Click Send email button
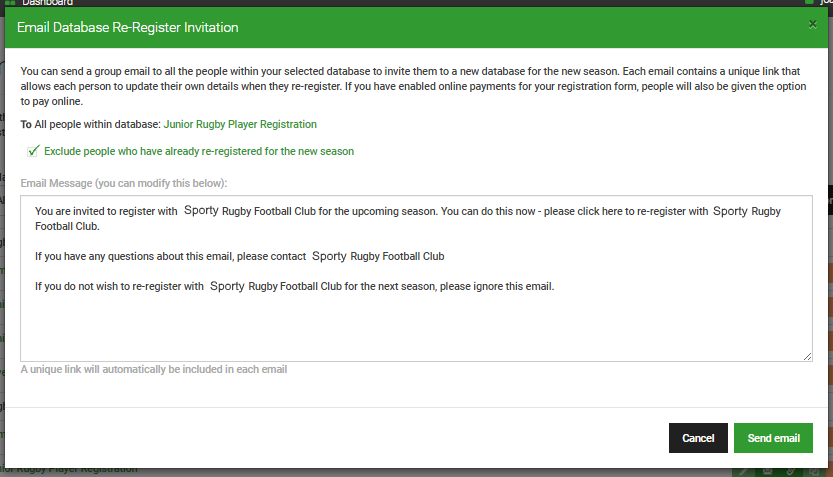 (x=773, y=438)
